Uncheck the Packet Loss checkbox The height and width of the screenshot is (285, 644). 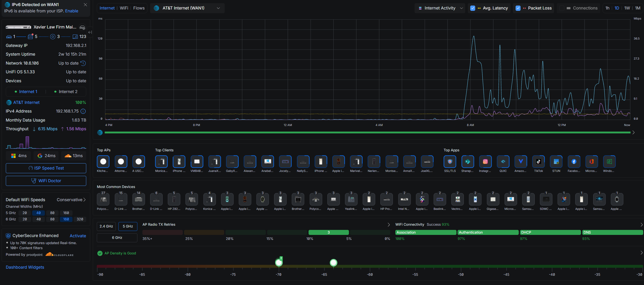[518, 8]
